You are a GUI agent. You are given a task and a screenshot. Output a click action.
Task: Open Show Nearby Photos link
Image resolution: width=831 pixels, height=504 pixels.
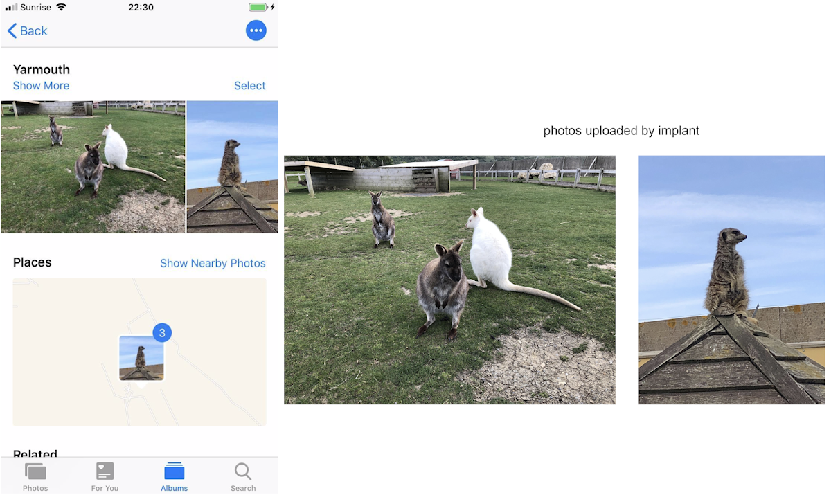point(213,263)
